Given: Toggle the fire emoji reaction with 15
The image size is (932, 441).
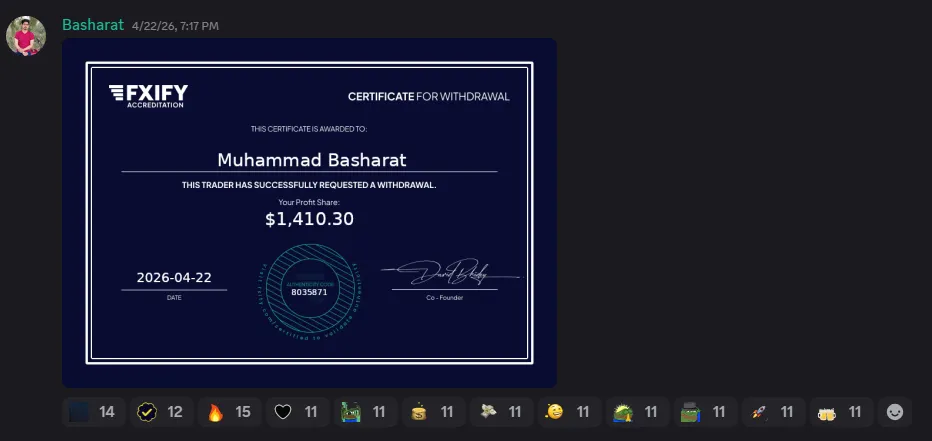Looking at the screenshot, I should (229, 412).
